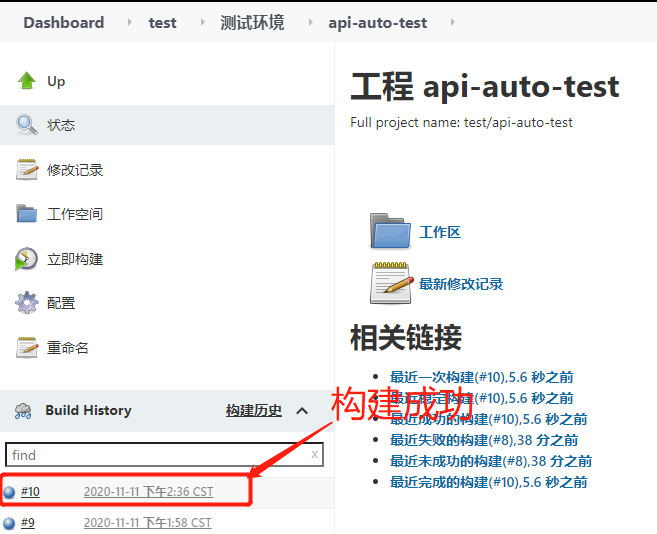This screenshot has width=657, height=534.
Task: Open 最近未成功的构建(#8) link
Action: tap(491, 461)
